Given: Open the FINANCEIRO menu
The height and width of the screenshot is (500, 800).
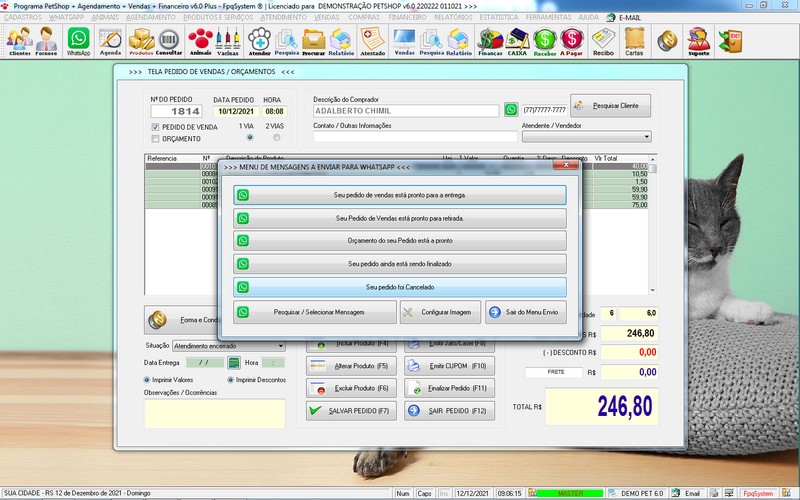Looking at the screenshot, I should click(407, 17).
